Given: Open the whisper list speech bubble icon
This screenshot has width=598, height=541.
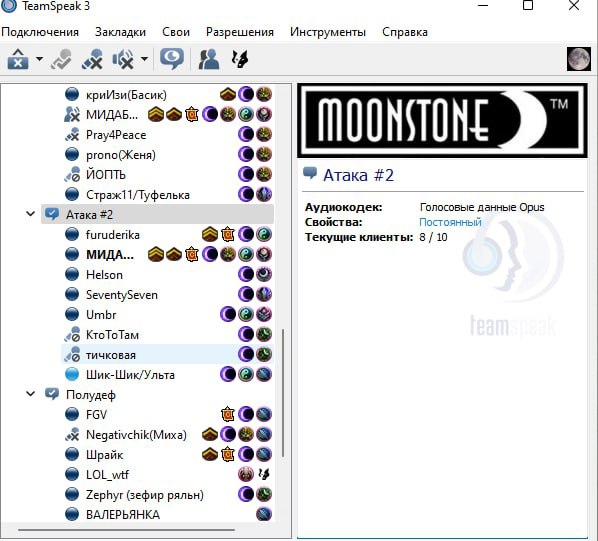Looking at the screenshot, I should (172, 59).
